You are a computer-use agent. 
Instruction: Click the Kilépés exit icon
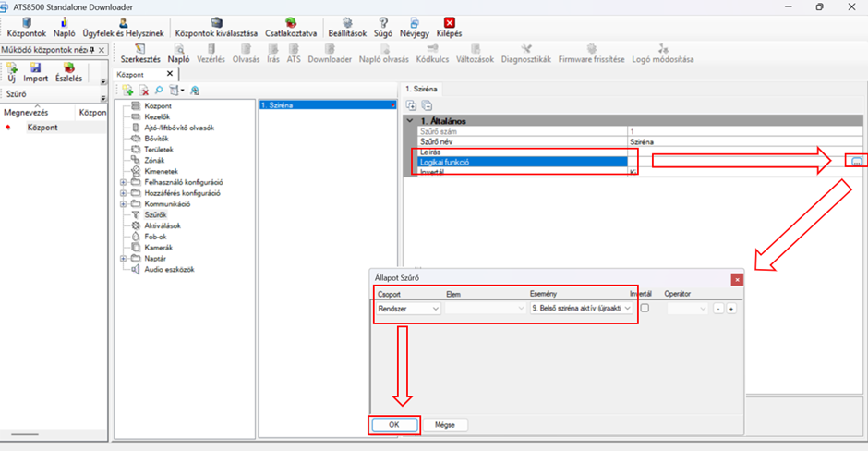[x=449, y=22]
